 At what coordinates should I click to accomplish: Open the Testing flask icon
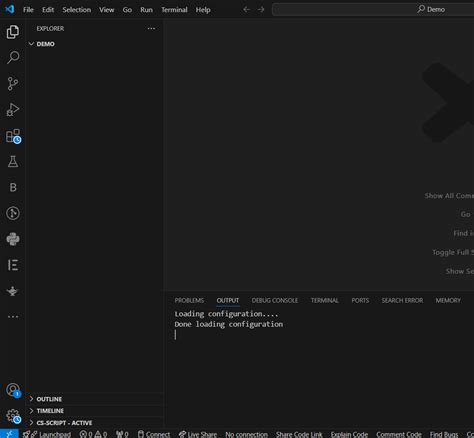coord(13,161)
